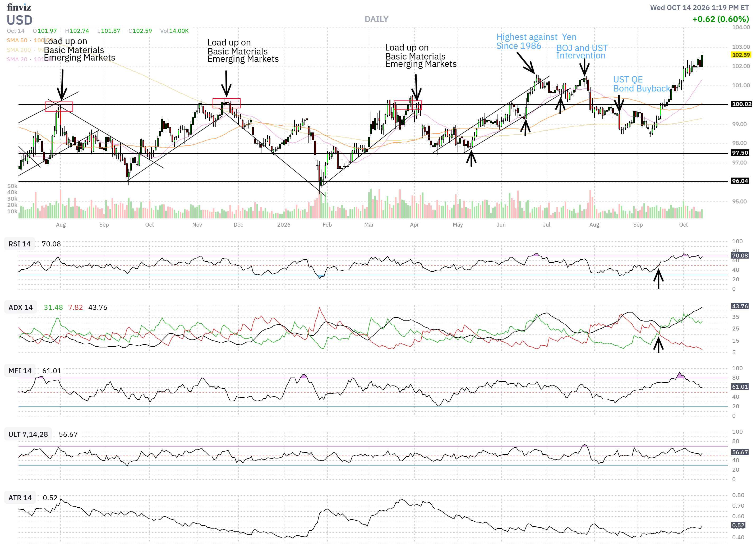
Task: Click the DAILY timeframe label
Action: [x=376, y=19]
